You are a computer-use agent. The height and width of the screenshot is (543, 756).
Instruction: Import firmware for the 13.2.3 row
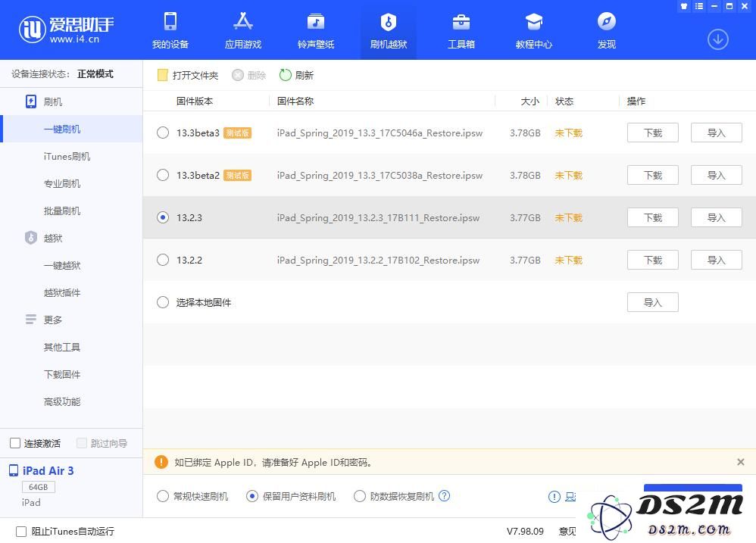pyautogui.click(x=717, y=217)
